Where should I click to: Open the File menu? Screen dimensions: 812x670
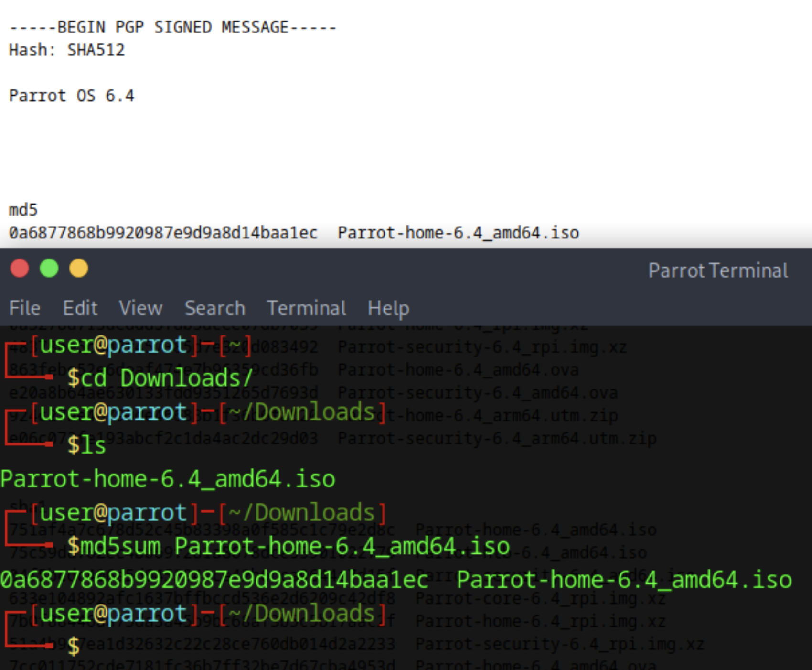tap(25, 308)
